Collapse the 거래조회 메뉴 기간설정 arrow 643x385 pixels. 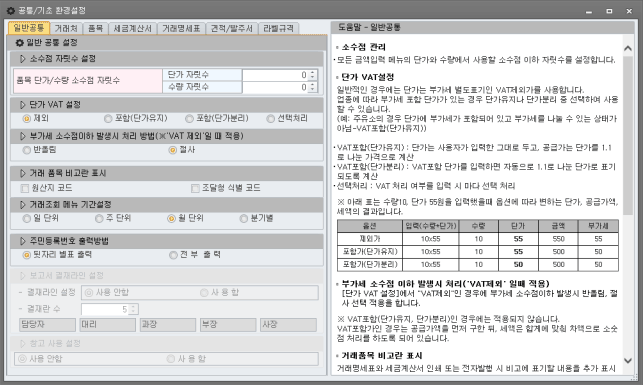tap(23, 204)
